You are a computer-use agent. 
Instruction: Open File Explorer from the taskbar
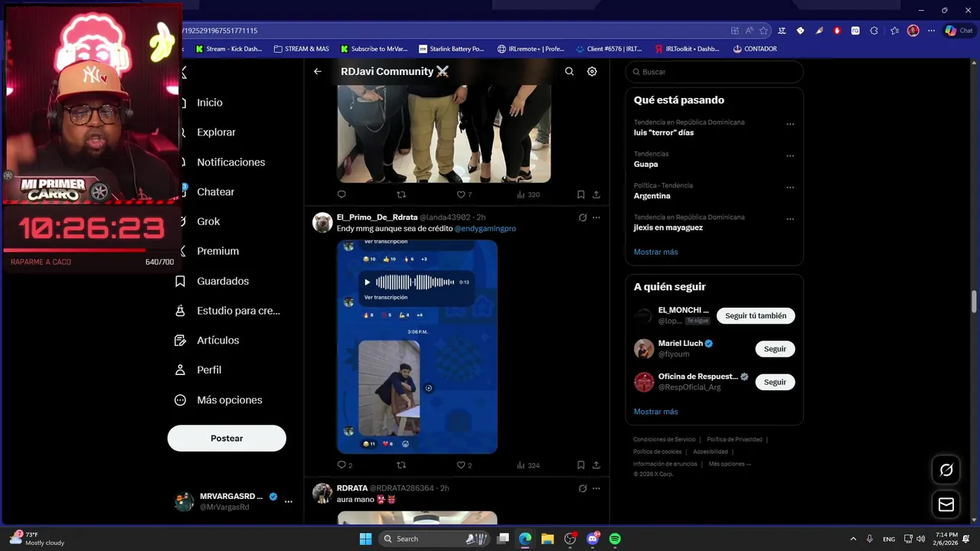pos(547,539)
